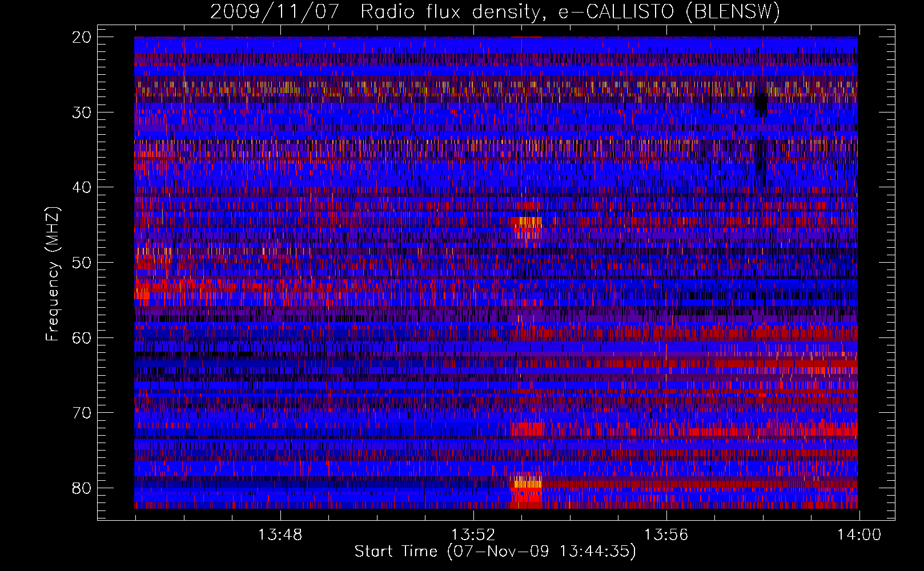Click the '30' frequency tick label
924x571 pixels.
(x=82, y=112)
